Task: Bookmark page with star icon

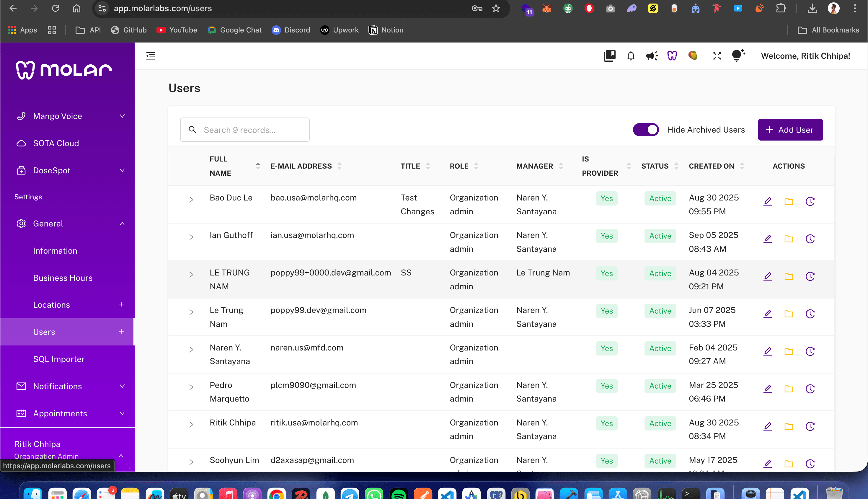Action: pyautogui.click(x=496, y=8)
